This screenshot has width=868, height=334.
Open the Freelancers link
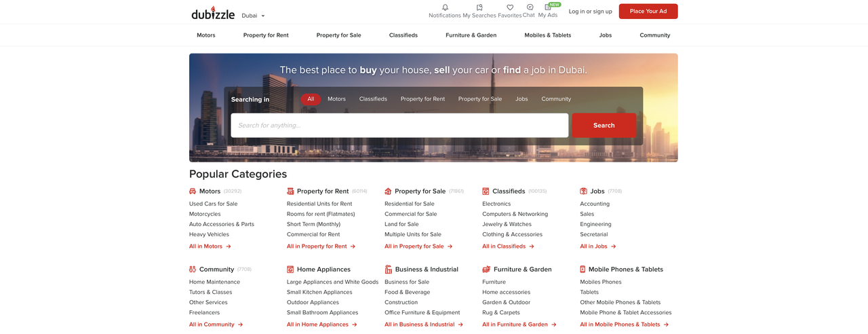(x=205, y=313)
